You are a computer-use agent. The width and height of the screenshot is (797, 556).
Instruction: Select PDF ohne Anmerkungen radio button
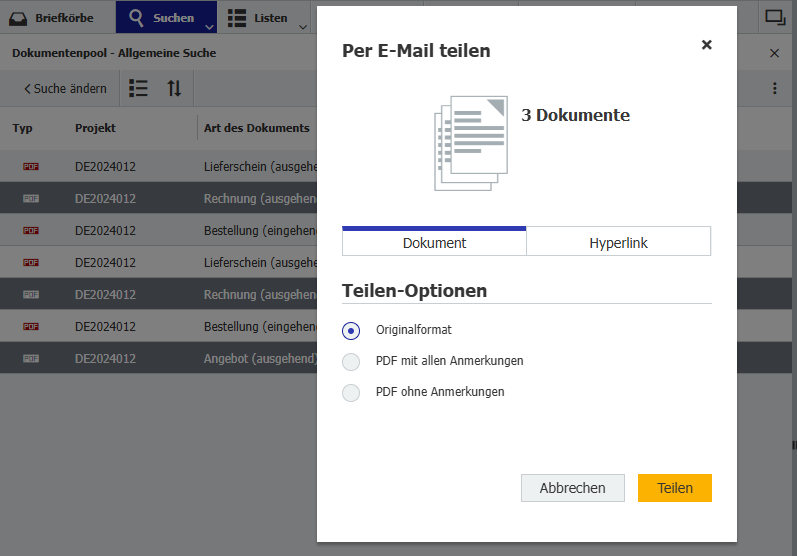[x=351, y=392]
